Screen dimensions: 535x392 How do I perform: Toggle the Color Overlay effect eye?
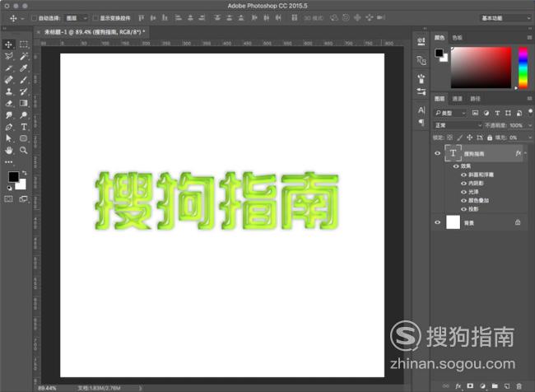[463, 200]
